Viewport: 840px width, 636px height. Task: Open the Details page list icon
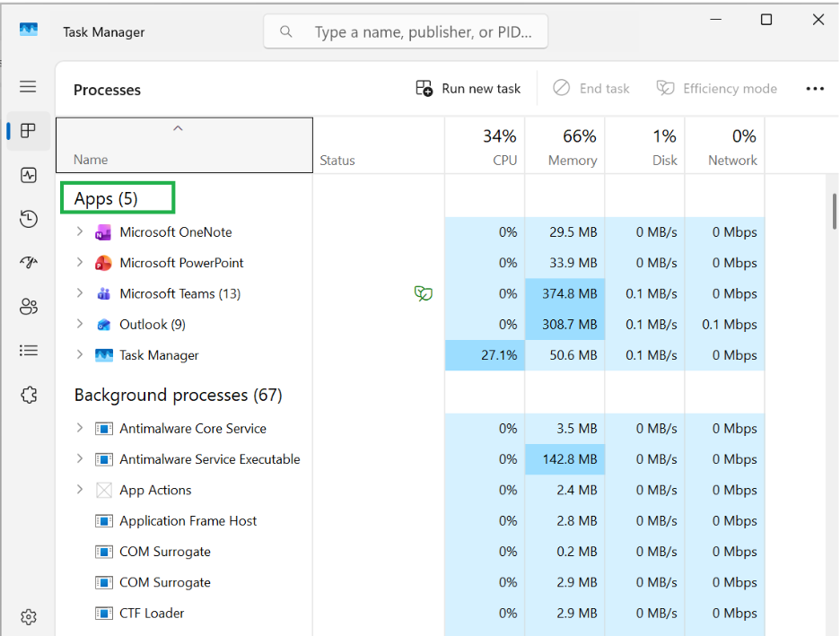tap(29, 351)
